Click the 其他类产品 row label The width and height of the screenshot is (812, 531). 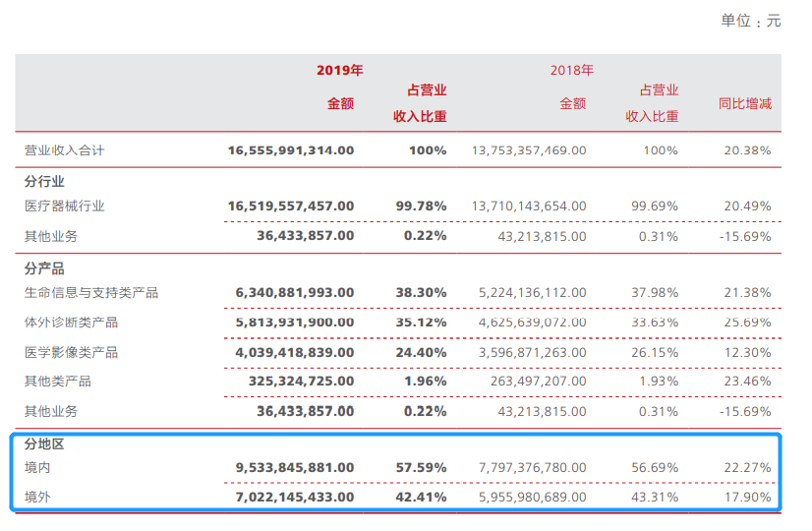click(x=57, y=381)
